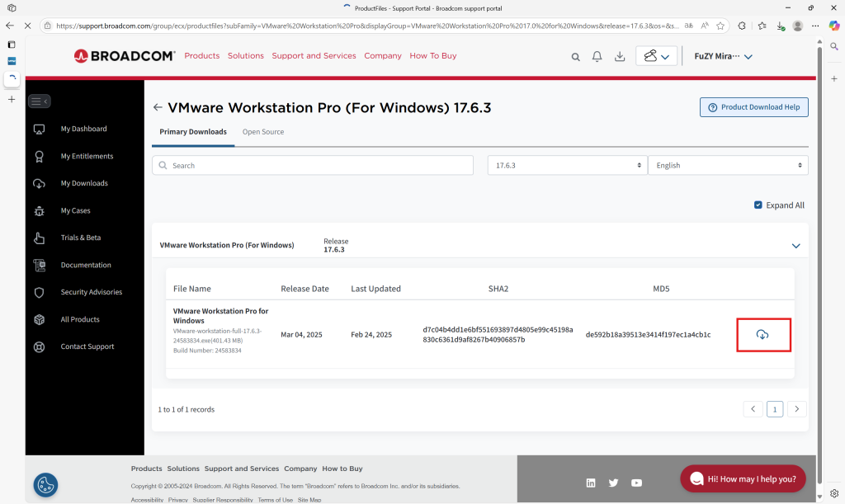This screenshot has height=504, width=845.
Task: Open Privacy footer link
Action: (178, 500)
